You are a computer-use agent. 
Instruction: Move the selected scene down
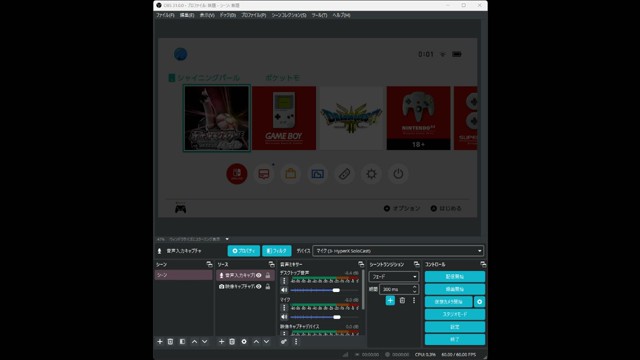(204, 342)
